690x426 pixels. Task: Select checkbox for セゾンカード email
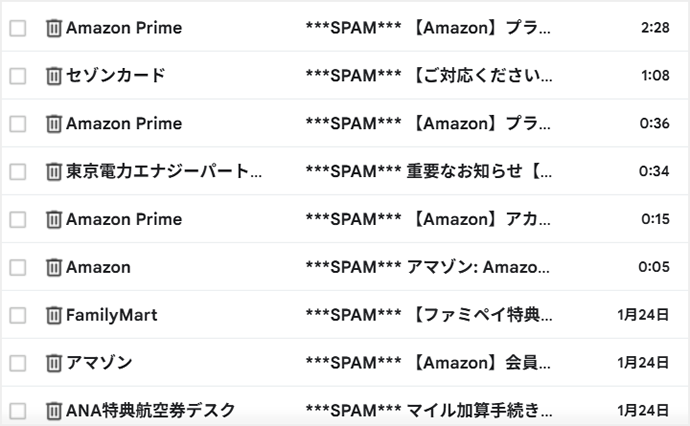(18, 76)
